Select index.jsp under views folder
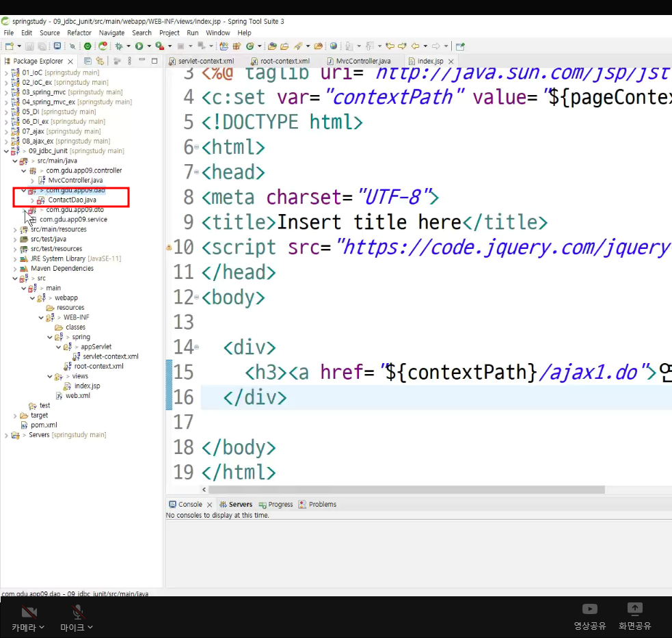672x638 pixels. (x=87, y=386)
